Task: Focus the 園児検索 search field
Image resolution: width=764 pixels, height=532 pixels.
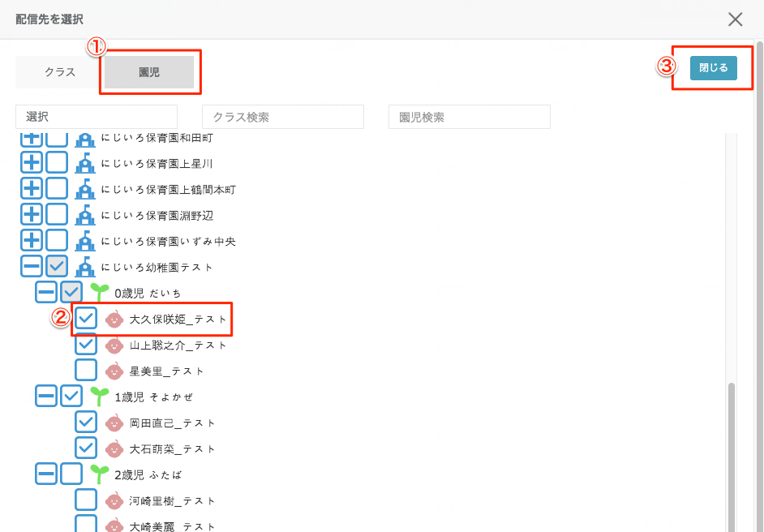Action: (x=469, y=117)
